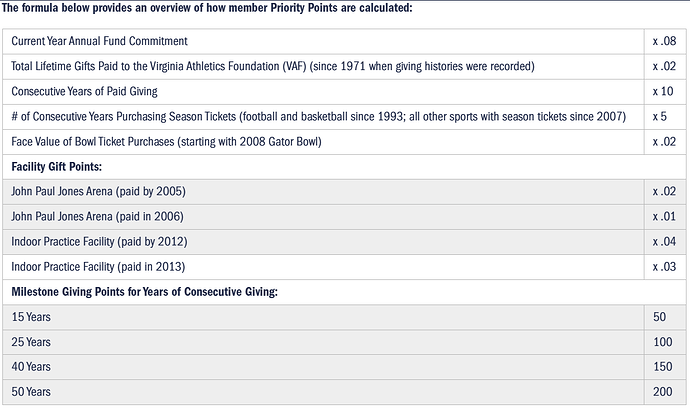
Task: Click the 'x 10' multiplier value
Action: 662,91
